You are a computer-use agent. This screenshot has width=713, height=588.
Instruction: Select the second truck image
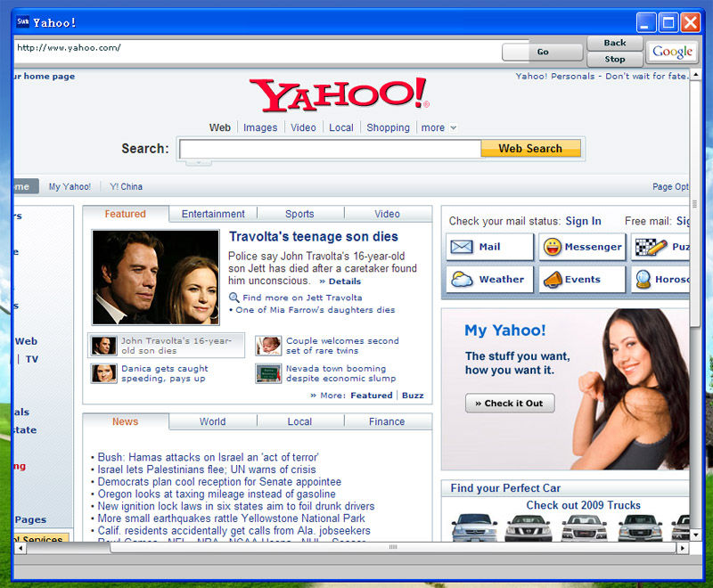pos(529,527)
